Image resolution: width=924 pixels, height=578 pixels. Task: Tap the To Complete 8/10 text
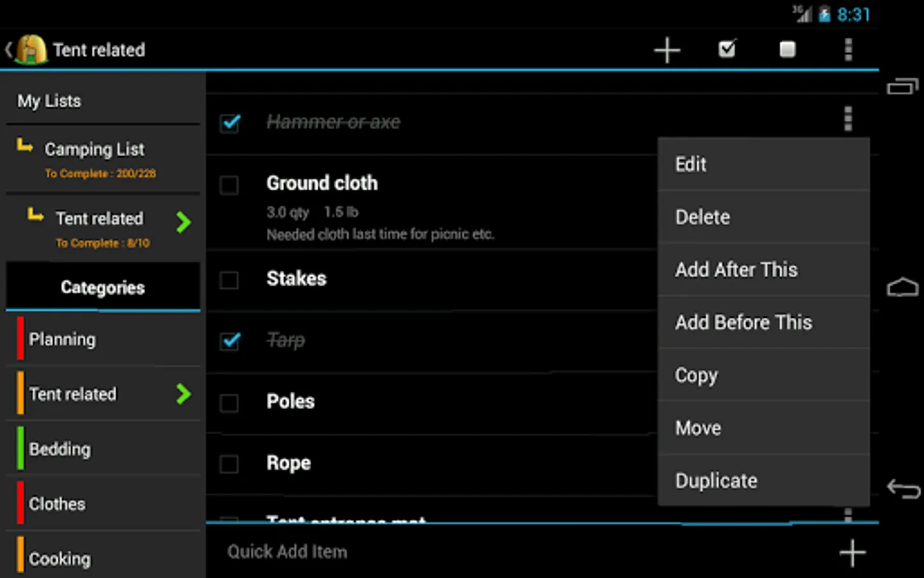(103, 243)
